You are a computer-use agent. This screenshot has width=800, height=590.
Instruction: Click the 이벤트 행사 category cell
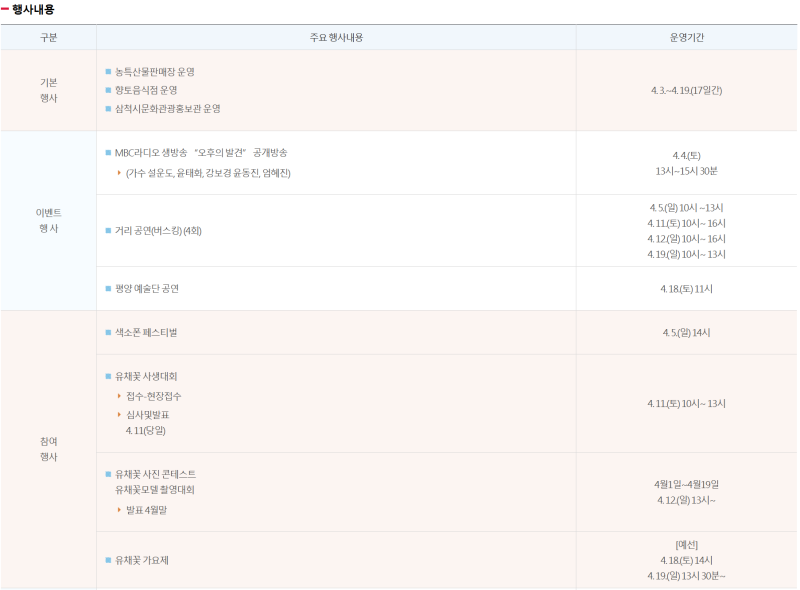coord(48,220)
